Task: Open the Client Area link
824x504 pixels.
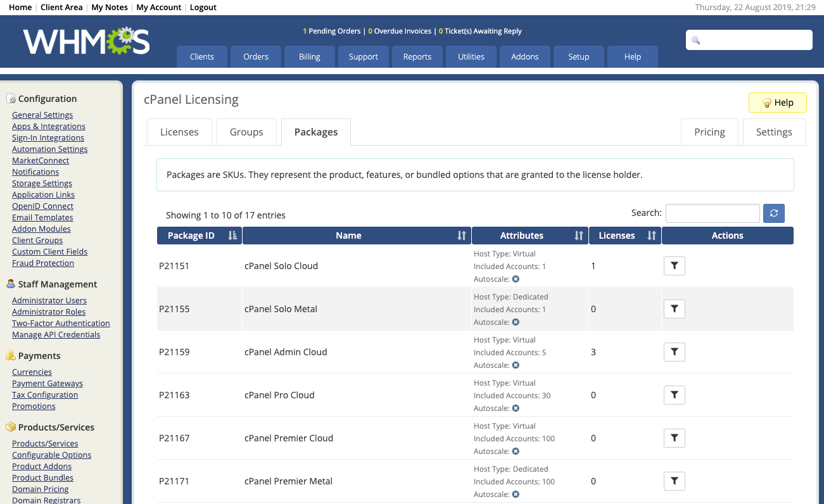Action: pyautogui.click(x=61, y=7)
